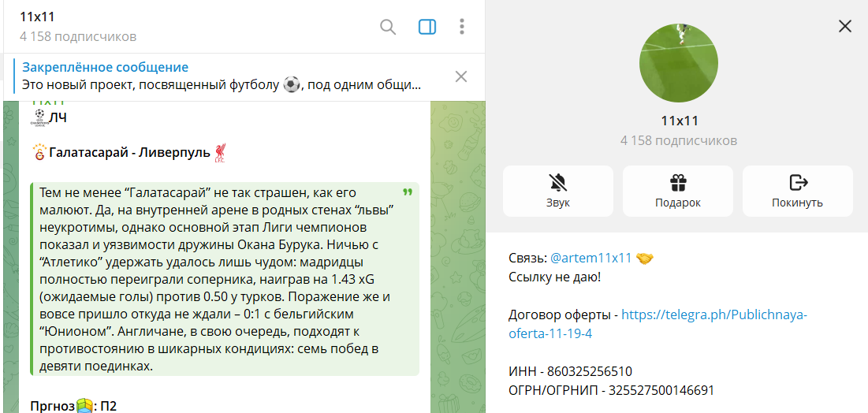
Task: Jump to the pinned message about the football project
Action: (221, 76)
